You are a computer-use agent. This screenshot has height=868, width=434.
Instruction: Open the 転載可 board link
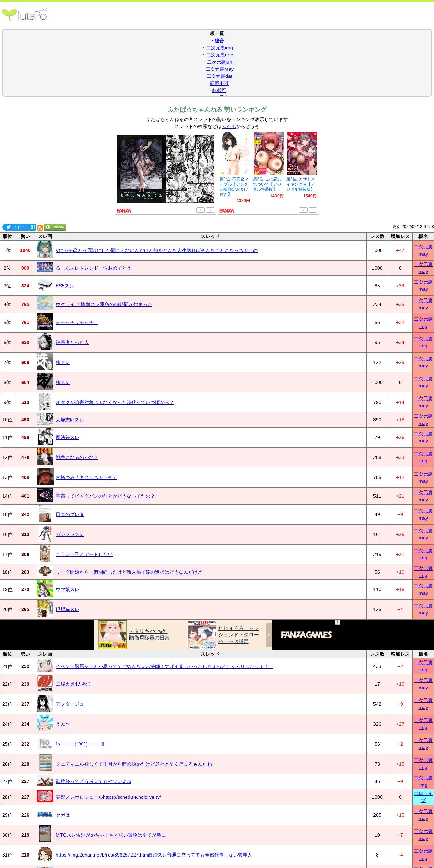point(219,90)
